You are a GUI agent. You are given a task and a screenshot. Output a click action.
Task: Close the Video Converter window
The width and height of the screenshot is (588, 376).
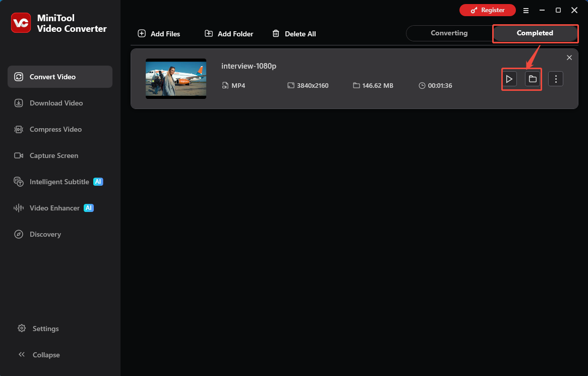coord(574,11)
